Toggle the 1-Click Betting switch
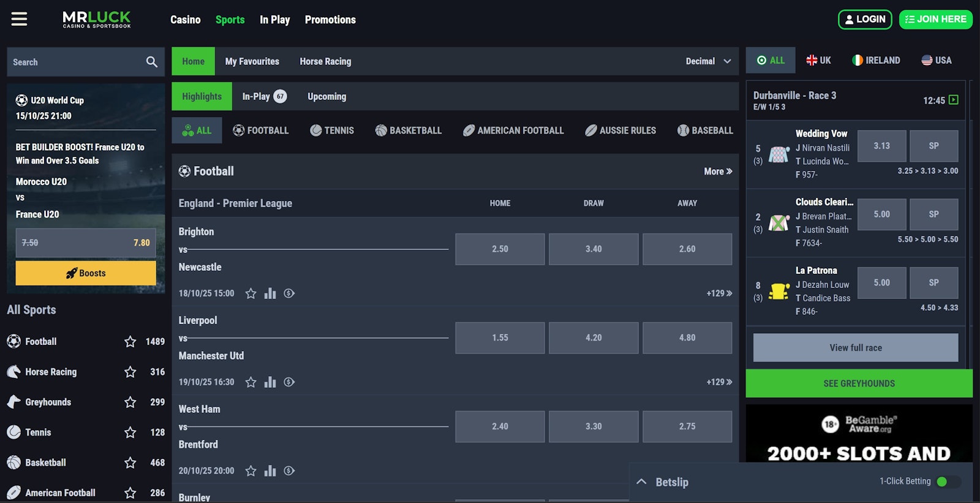This screenshot has height=503, width=980. [948, 482]
